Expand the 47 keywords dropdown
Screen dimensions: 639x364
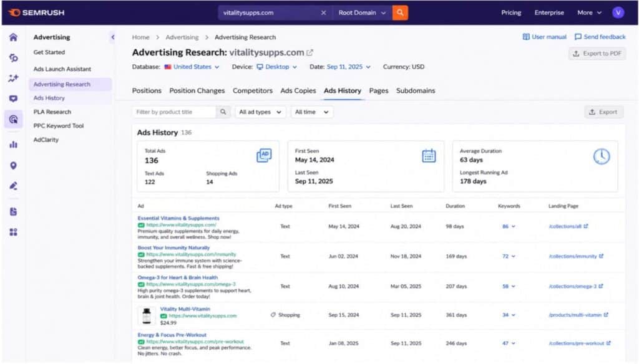(509, 343)
